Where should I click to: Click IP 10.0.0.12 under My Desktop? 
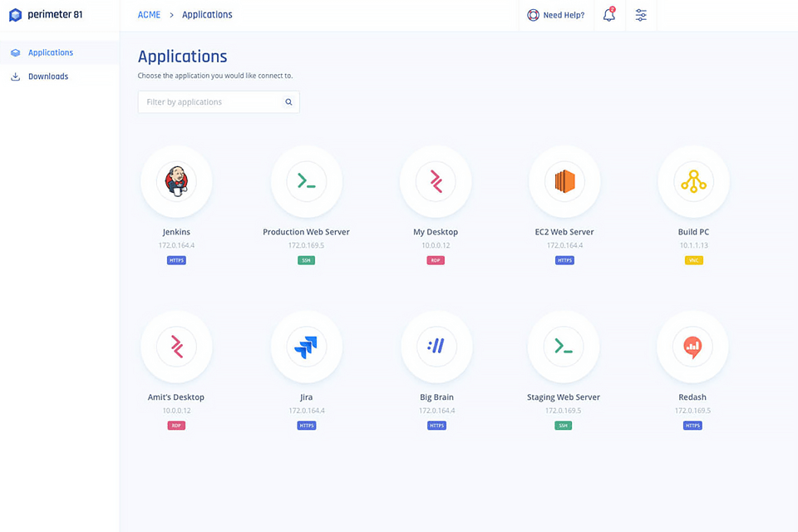tap(436, 245)
